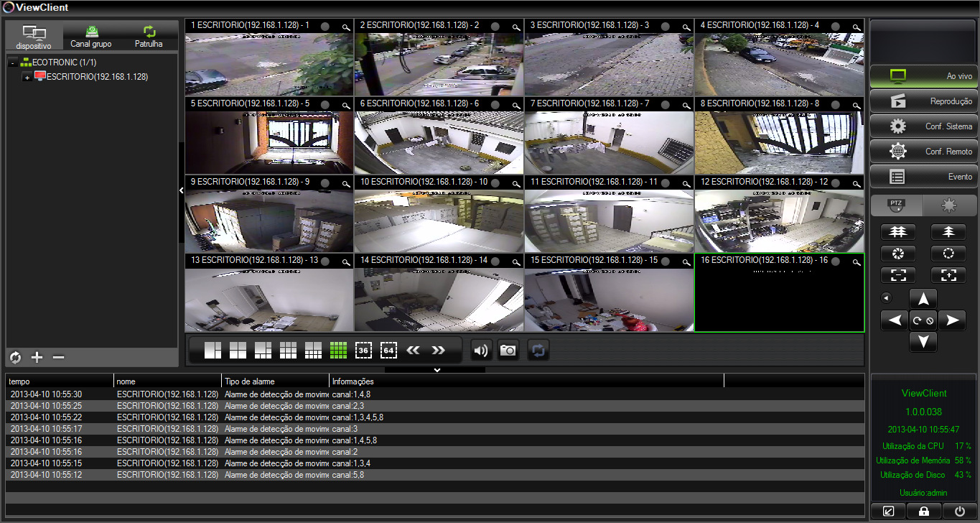Open the Evento section
This screenshot has height=523, width=980.
pyautogui.click(x=923, y=177)
